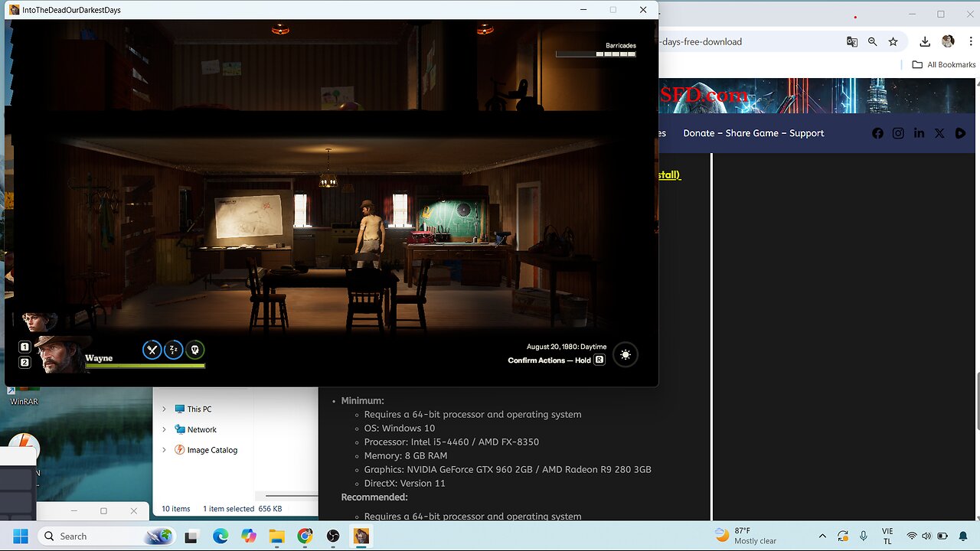This screenshot has width=980, height=551.
Task: Select This PC tree item
Action: [193, 409]
